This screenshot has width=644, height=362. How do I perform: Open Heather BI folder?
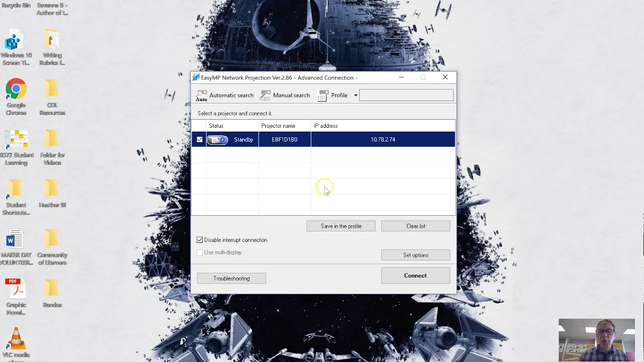coord(52,194)
